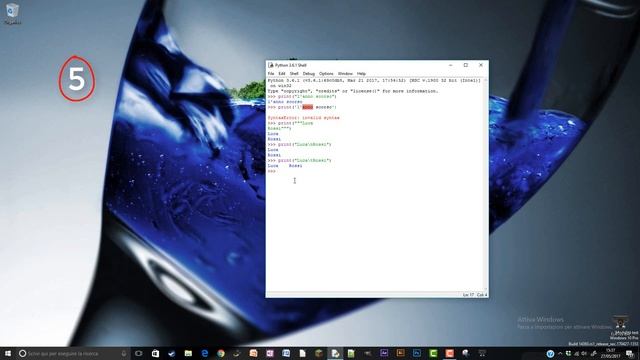This screenshot has width=640, height=360.
Task: Minimize the Python 3.6.1 Shell window
Action: 451,65
